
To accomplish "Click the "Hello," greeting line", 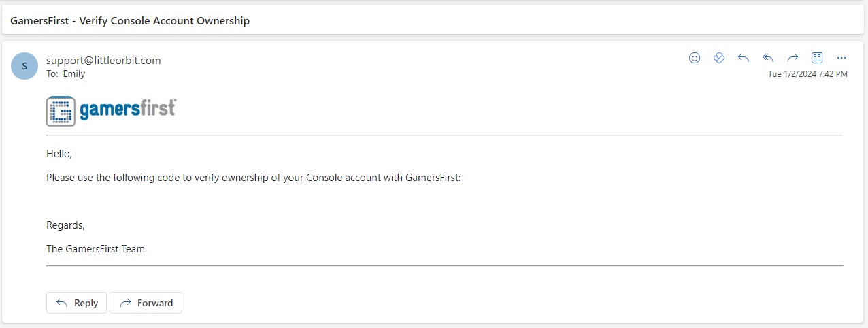I will coord(59,154).
